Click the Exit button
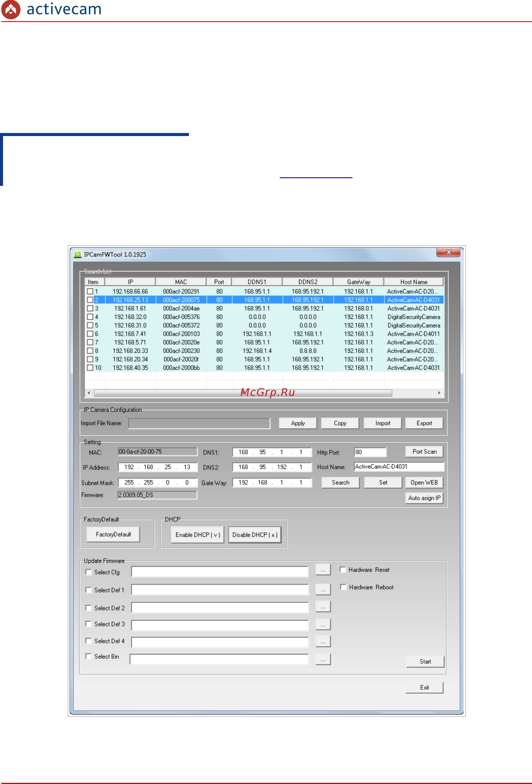 tap(424, 688)
